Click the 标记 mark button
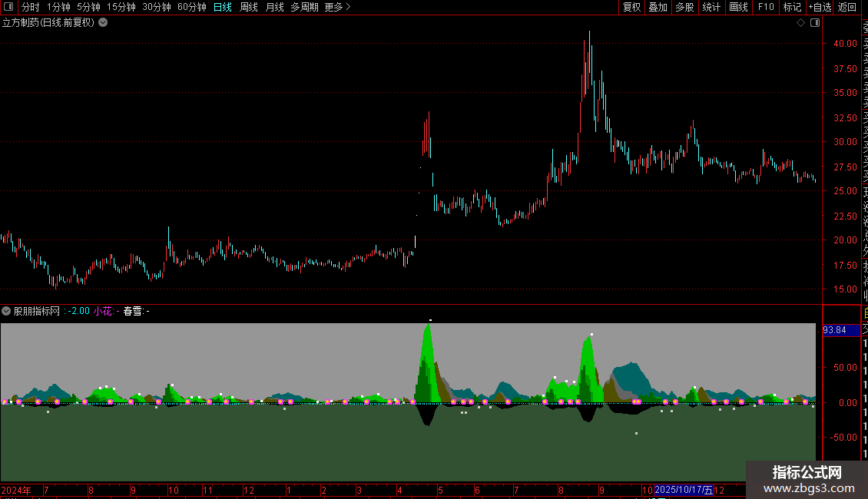 click(792, 7)
